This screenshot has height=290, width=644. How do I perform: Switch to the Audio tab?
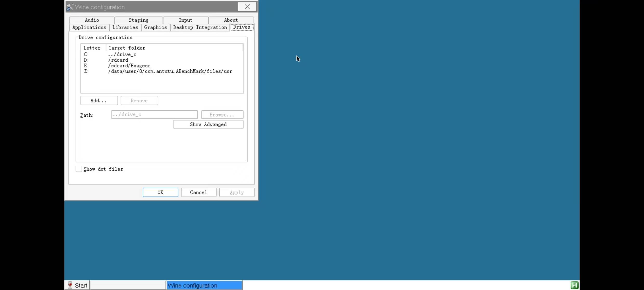point(92,20)
